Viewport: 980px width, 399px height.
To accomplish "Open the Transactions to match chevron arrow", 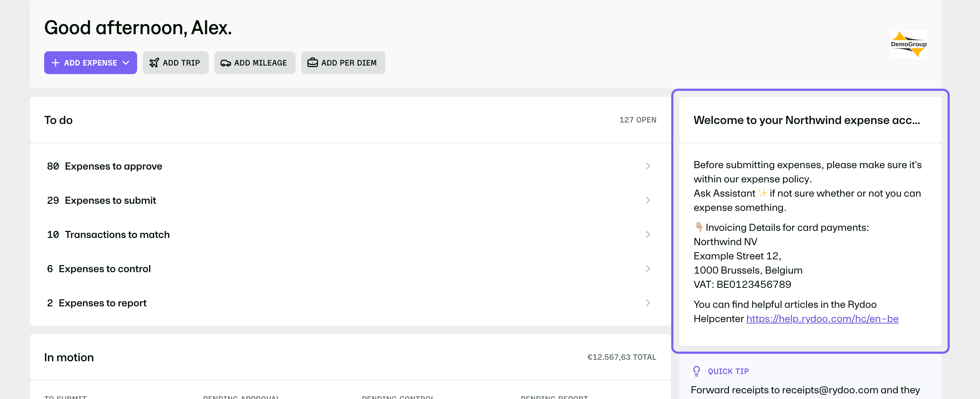I will coord(647,234).
